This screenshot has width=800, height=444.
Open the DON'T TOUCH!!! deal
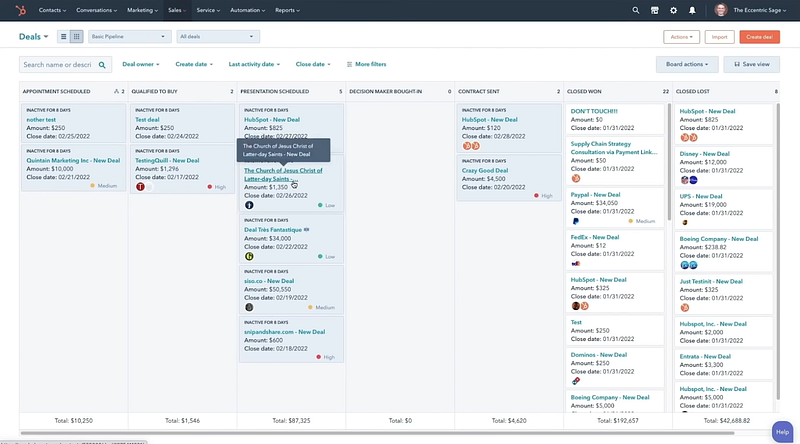coord(594,111)
